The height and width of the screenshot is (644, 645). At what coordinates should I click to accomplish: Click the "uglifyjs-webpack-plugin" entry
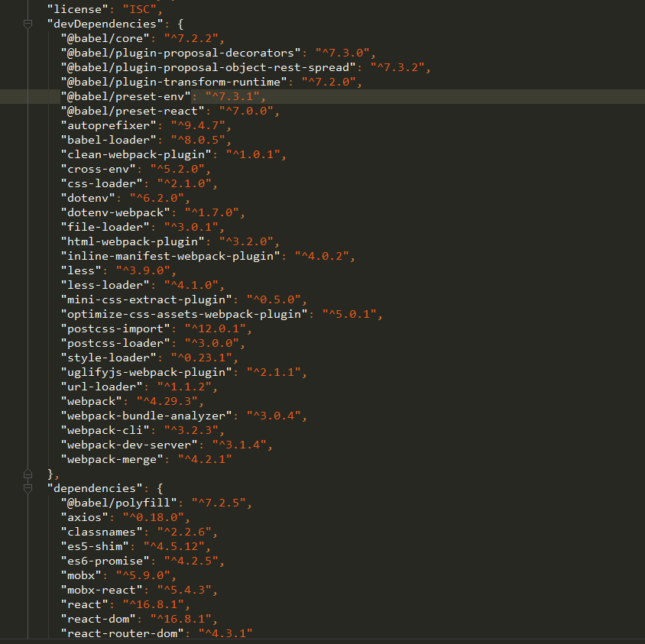click(183, 373)
